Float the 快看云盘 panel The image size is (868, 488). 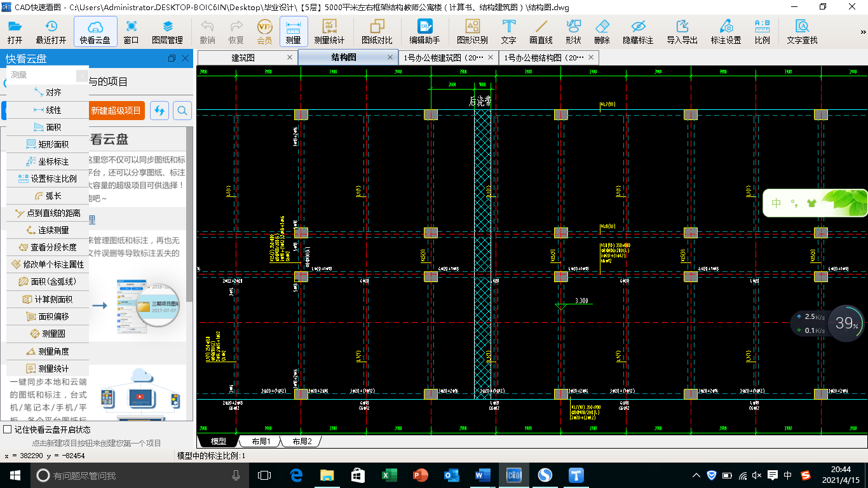[172, 58]
